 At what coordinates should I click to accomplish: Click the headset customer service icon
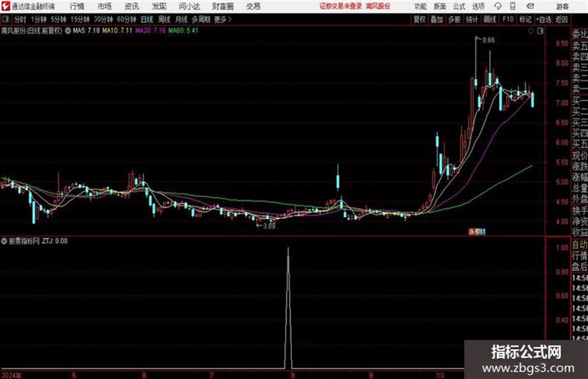498,6
